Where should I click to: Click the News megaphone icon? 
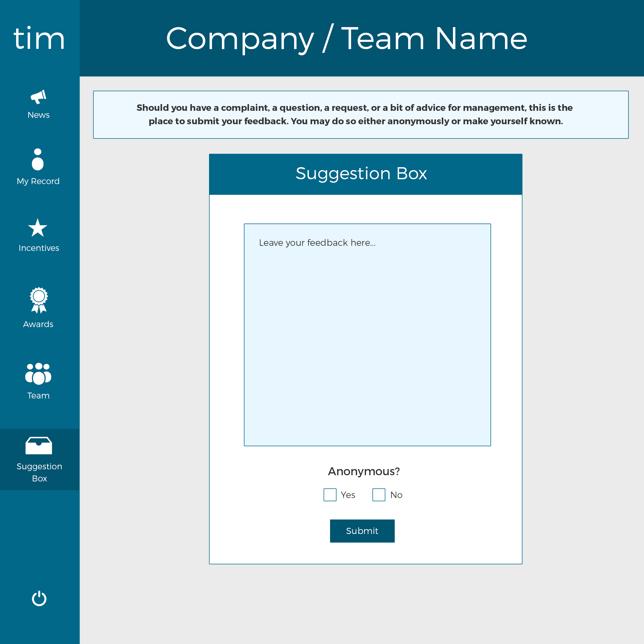tap(38, 97)
